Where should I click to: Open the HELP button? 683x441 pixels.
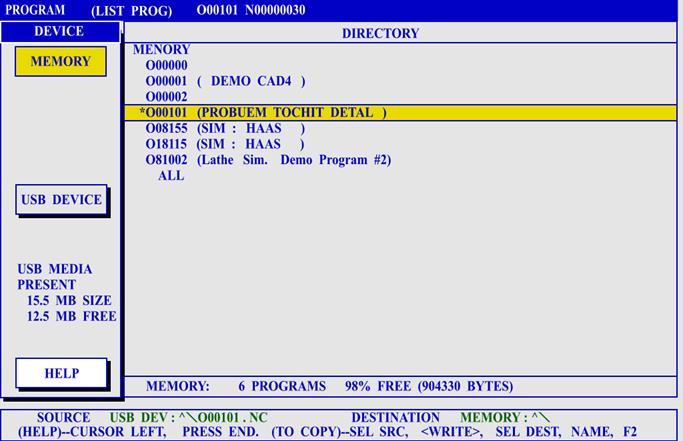point(61,373)
